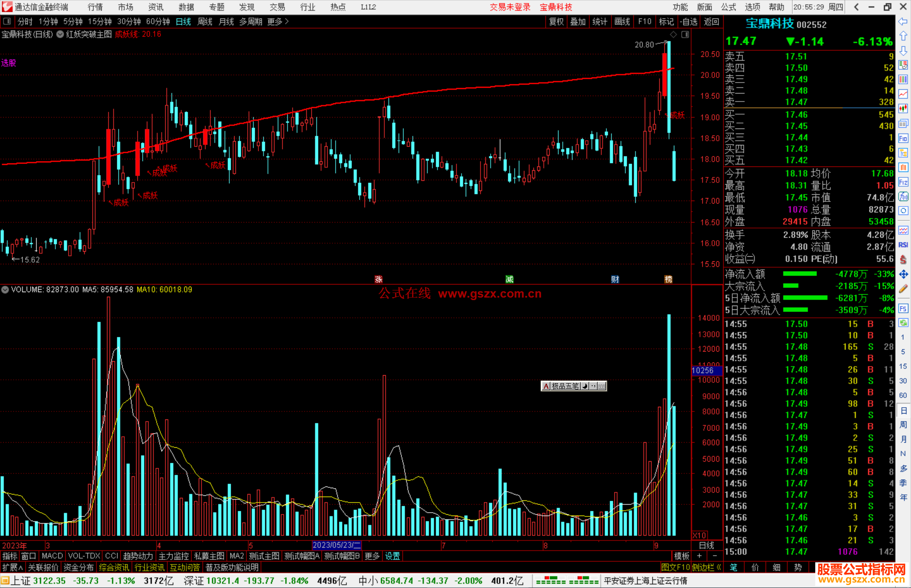Click the candlestick chart sidebar icon
This screenshot has width=911, height=588.
point(903,109)
